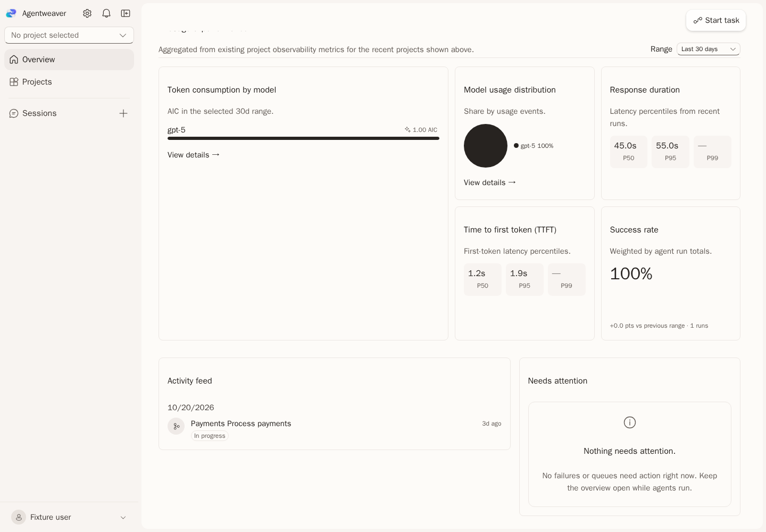
Task: Add a new session with plus icon
Action: 123,113
